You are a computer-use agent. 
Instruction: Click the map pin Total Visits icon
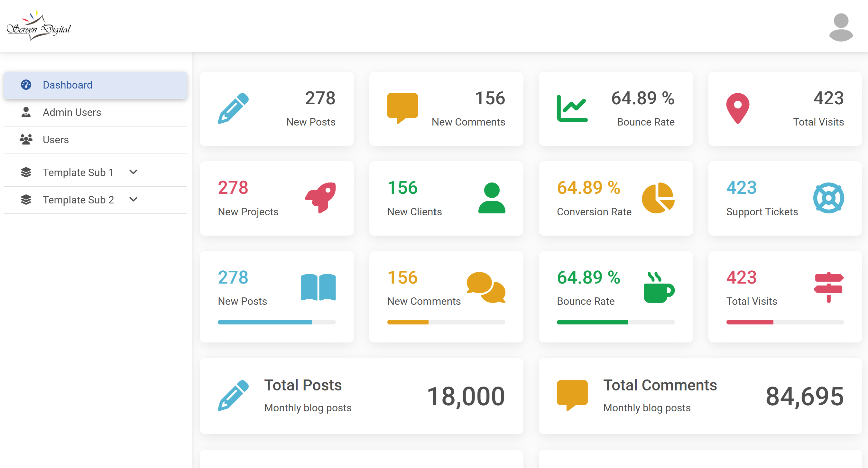[737, 108]
